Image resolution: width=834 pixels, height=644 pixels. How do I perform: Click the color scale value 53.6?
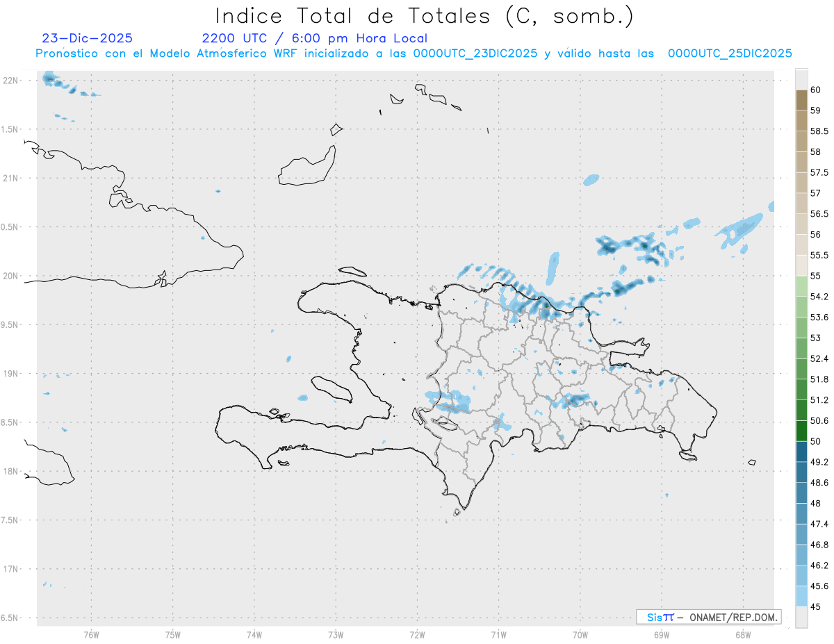[819, 317]
